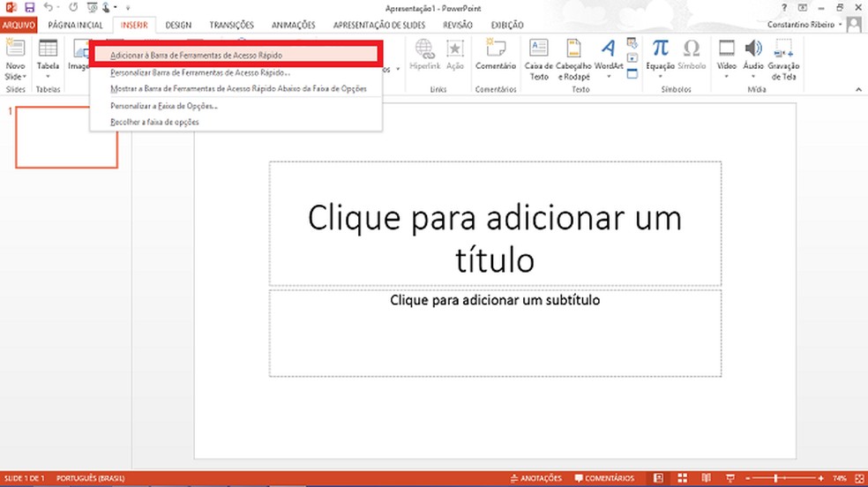Select the INSERIR tab
868x487 pixels.
tap(134, 25)
